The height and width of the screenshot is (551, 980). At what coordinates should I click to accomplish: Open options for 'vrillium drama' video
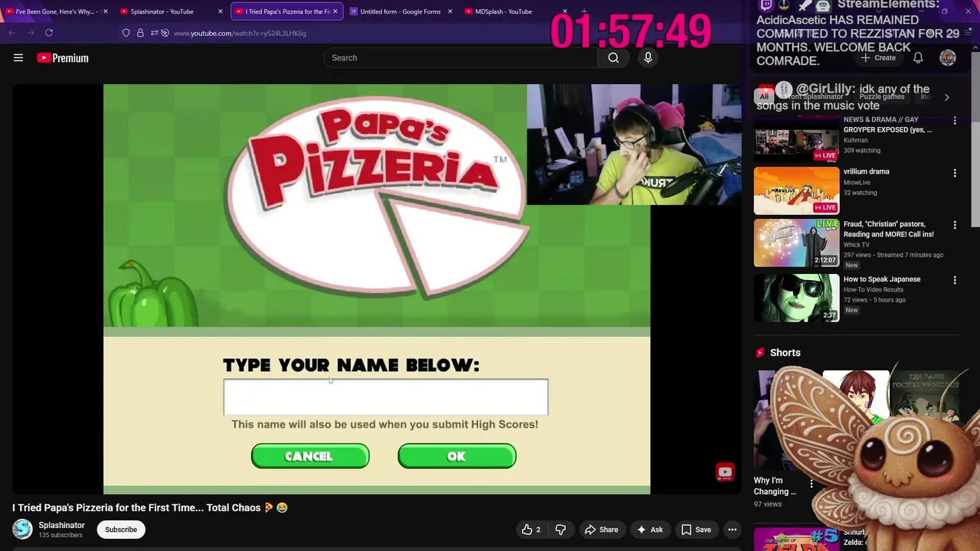(955, 173)
